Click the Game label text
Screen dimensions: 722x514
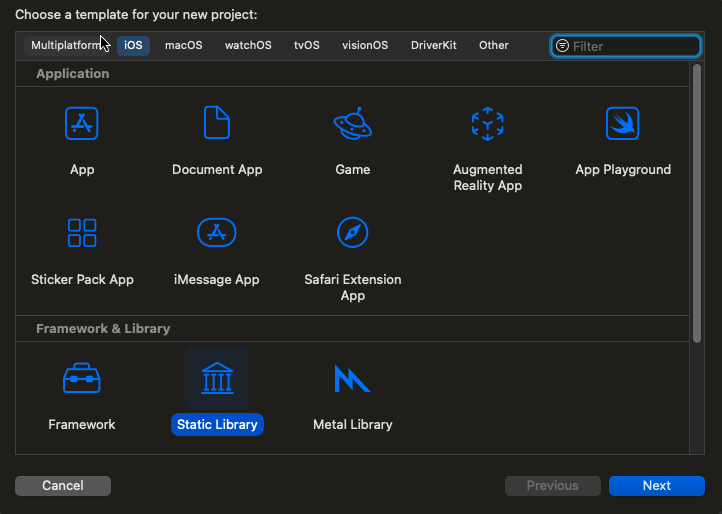coord(353,169)
